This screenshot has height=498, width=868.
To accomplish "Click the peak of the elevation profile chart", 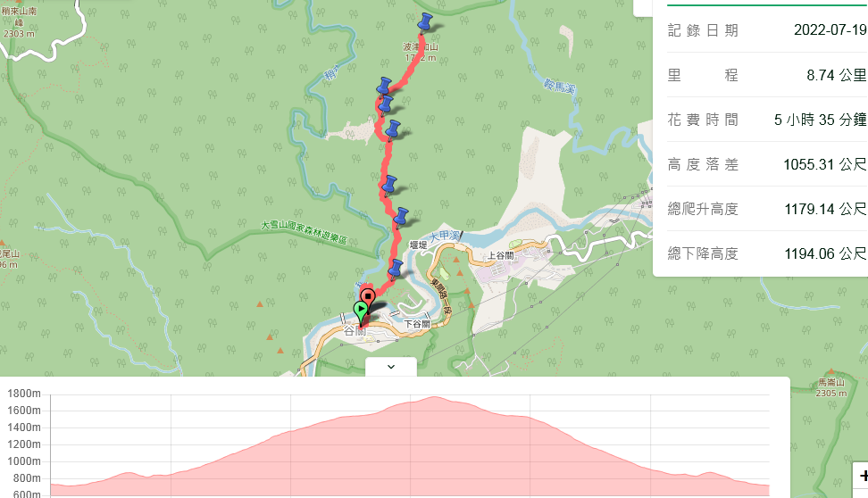I will click(x=434, y=397).
